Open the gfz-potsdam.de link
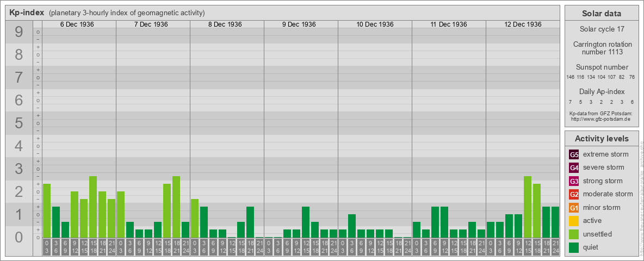 [x=600, y=119]
